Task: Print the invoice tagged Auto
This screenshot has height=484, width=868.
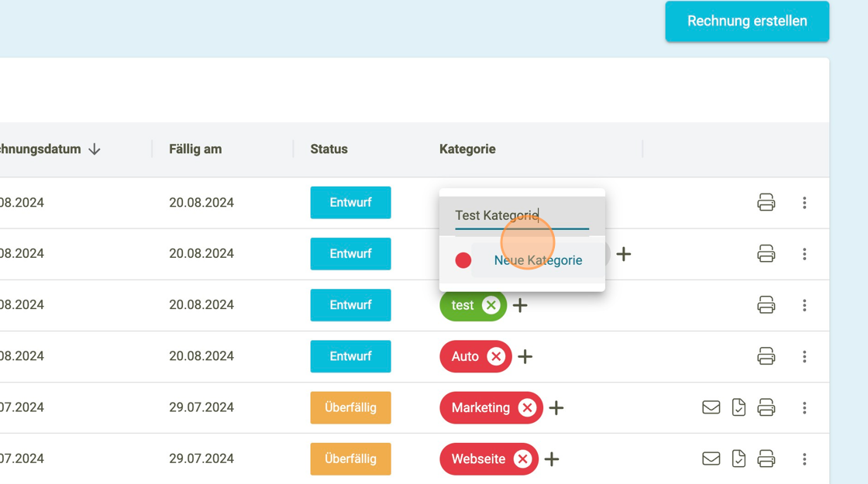Action: click(x=766, y=356)
